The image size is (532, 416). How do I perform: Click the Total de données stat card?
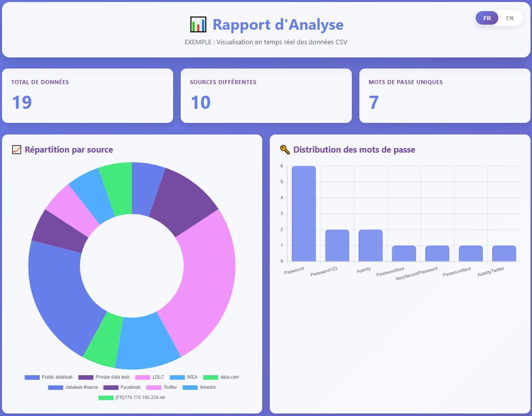pos(88,96)
